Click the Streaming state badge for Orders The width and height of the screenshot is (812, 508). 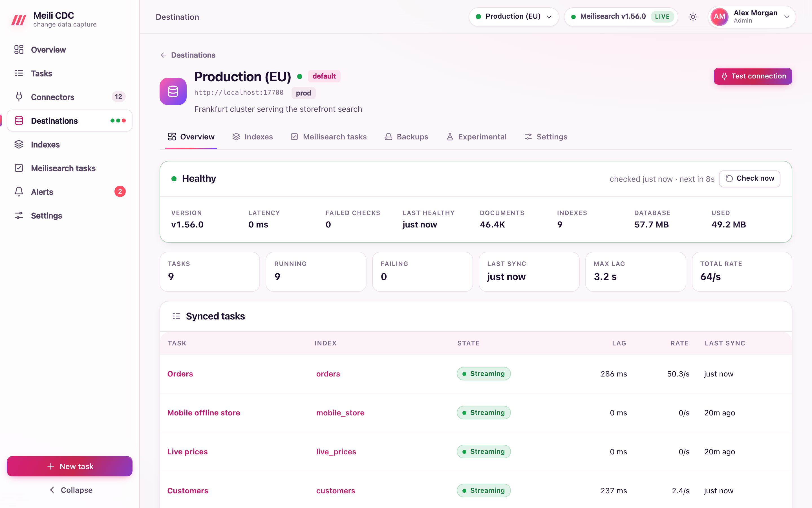(x=484, y=374)
